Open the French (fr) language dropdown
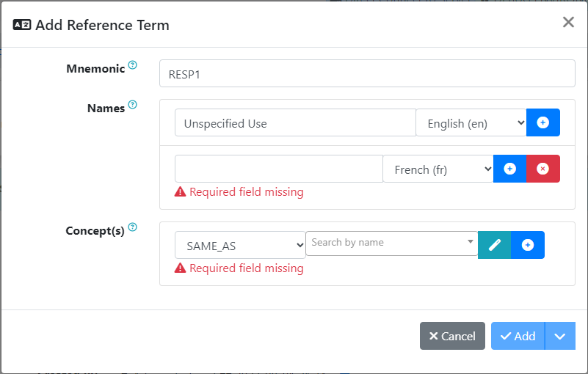 click(438, 169)
